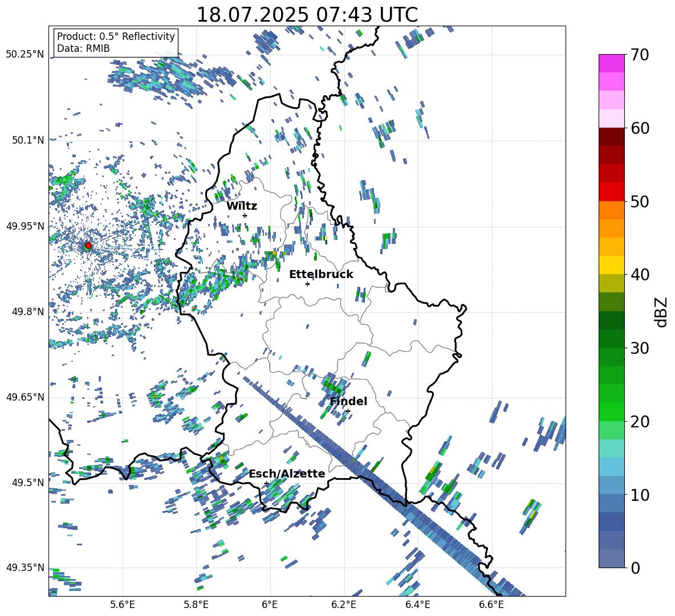This screenshot has height=616, width=675.
Task: Pick the dark red colorbar segment below 60
Action: (x=611, y=137)
